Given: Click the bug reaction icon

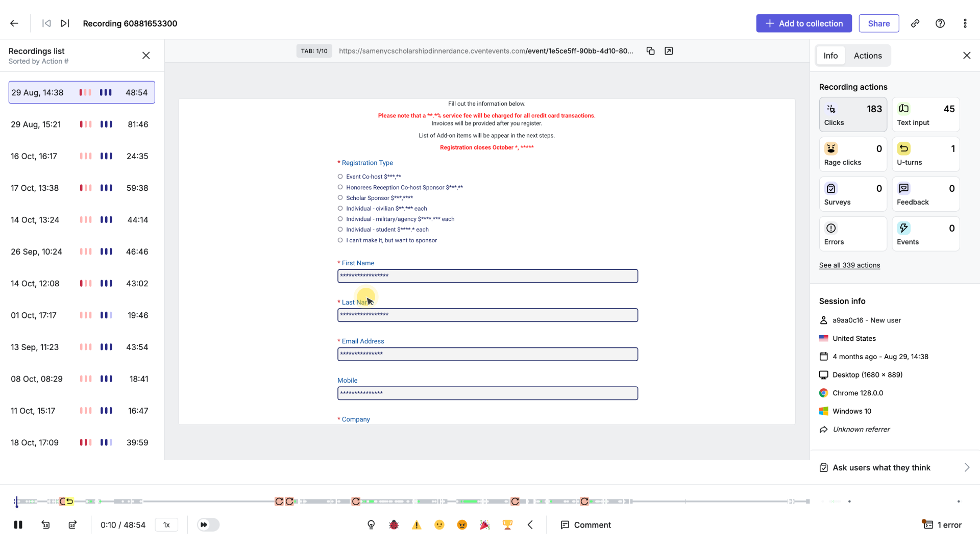Looking at the screenshot, I should pos(394,525).
